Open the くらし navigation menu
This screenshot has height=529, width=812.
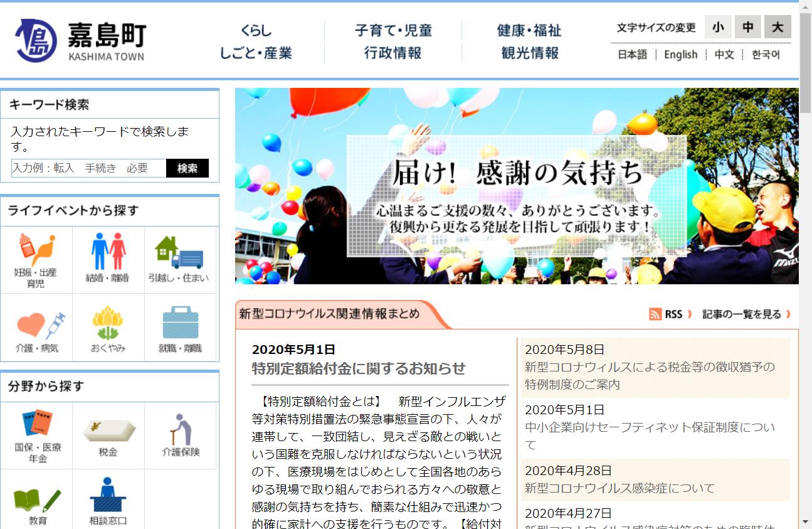pyautogui.click(x=256, y=30)
